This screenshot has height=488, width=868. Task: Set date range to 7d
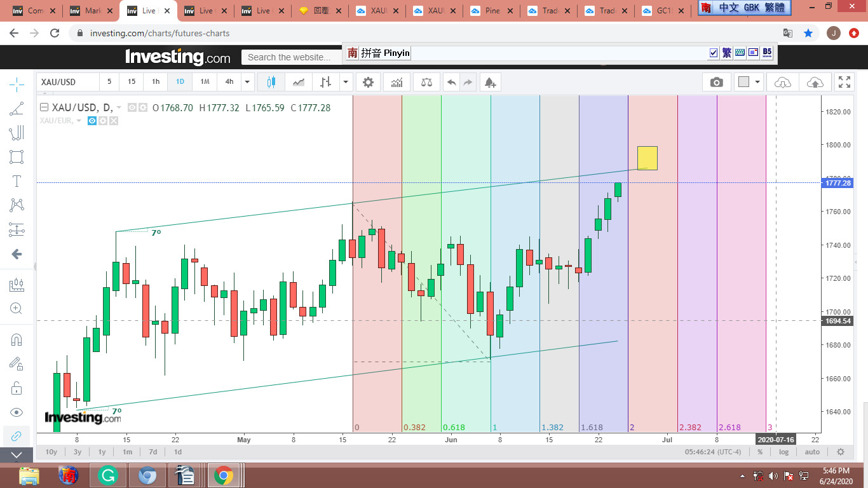(153, 452)
